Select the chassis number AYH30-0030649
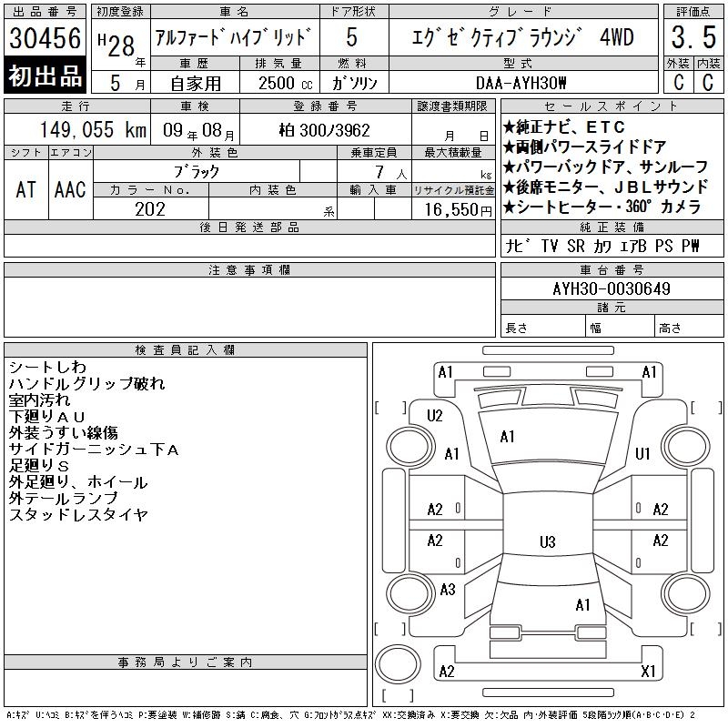728x728 pixels. [x=612, y=289]
